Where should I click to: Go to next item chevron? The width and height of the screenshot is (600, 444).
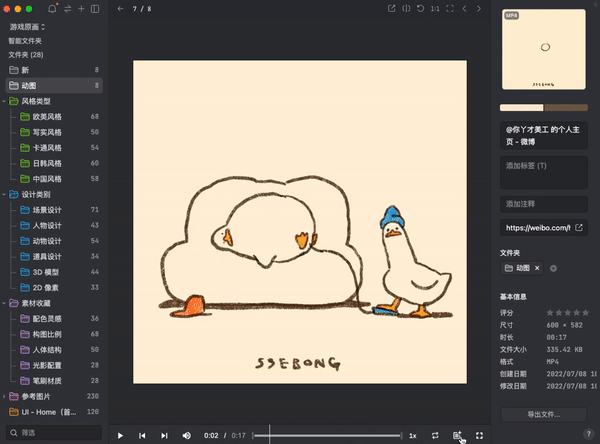[x=479, y=8]
